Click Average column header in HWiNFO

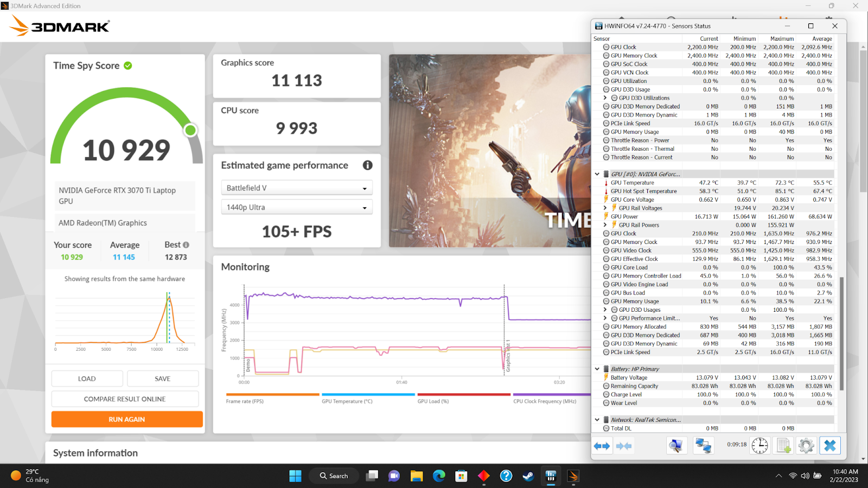coord(815,38)
